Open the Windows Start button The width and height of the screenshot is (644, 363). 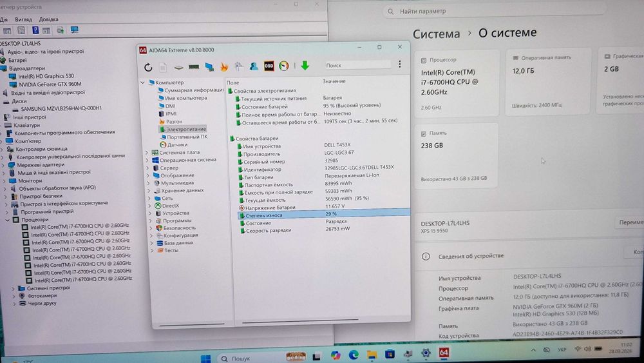click(206, 358)
